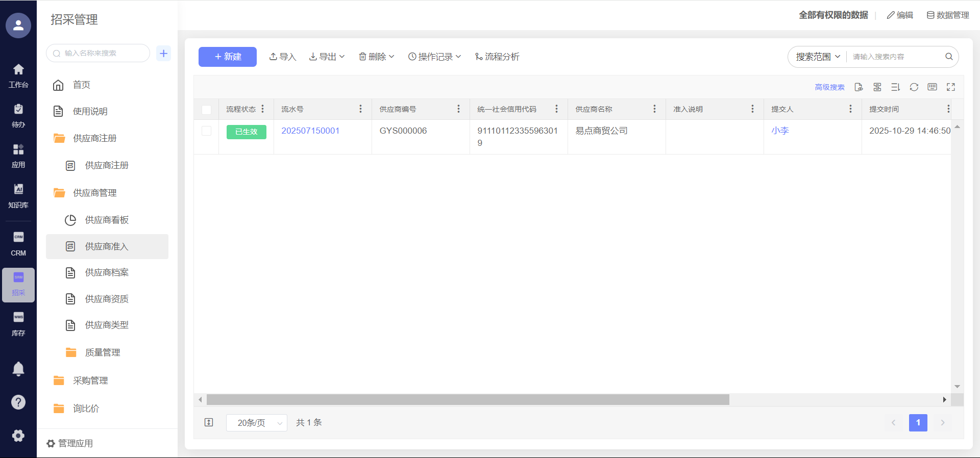Go to the 知识库 knowledge base icon
Screen dimensions: 980x458
[18, 196]
